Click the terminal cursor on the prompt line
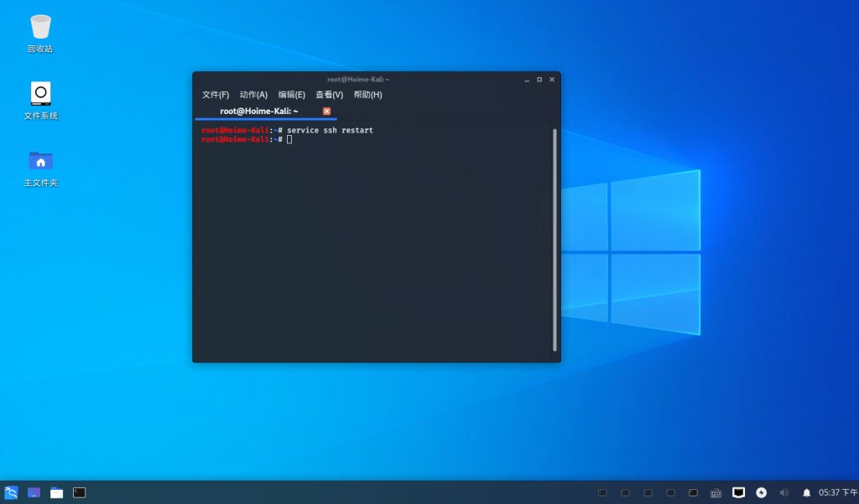This screenshot has width=859, height=504. tap(289, 140)
